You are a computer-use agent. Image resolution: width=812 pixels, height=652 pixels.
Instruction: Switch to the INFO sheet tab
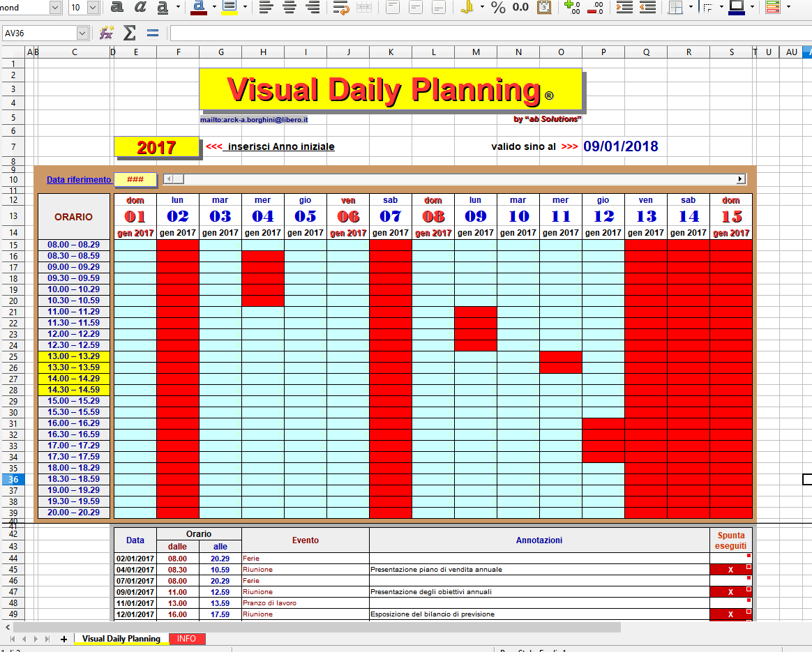pyautogui.click(x=186, y=639)
